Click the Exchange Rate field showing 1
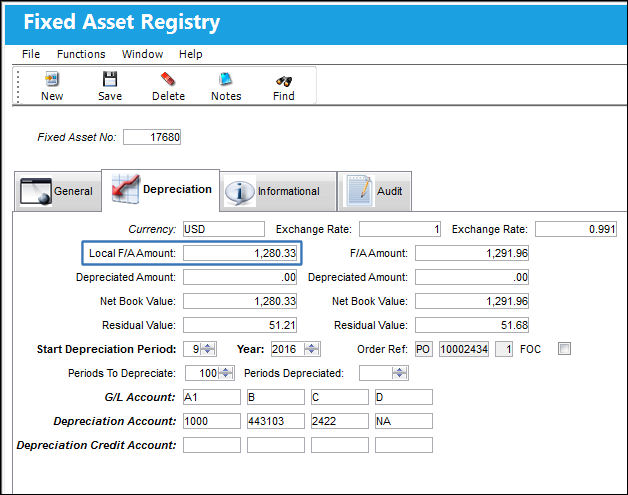Image resolution: width=628 pixels, height=495 pixels. click(x=400, y=229)
